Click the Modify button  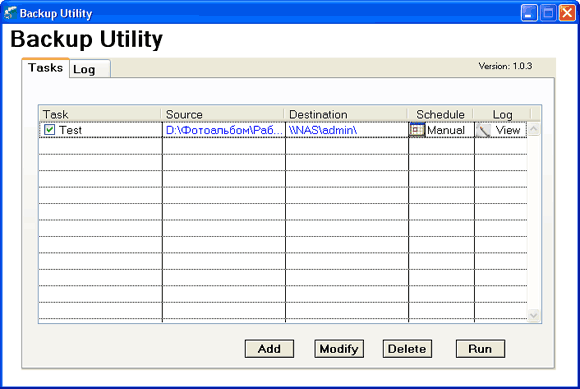pos(339,349)
